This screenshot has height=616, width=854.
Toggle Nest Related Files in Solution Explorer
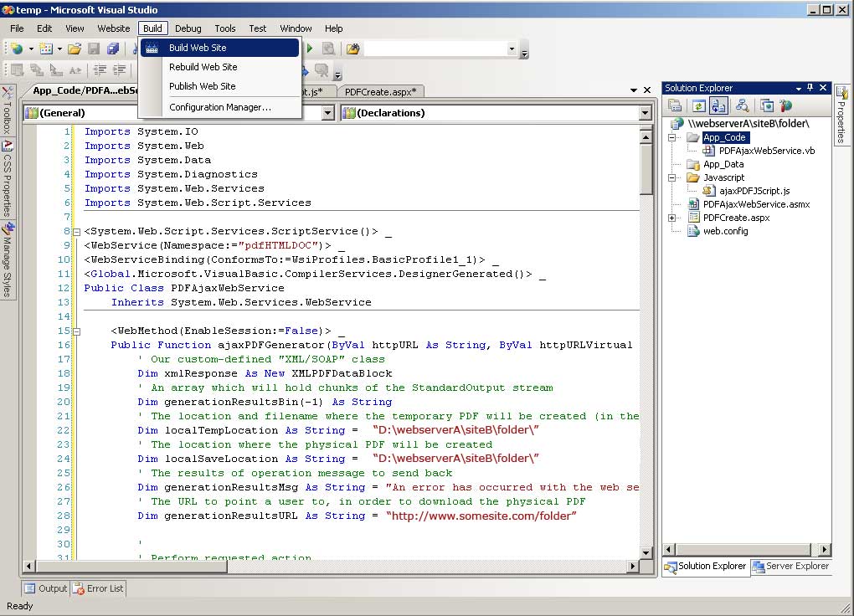[x=718, y=105]
